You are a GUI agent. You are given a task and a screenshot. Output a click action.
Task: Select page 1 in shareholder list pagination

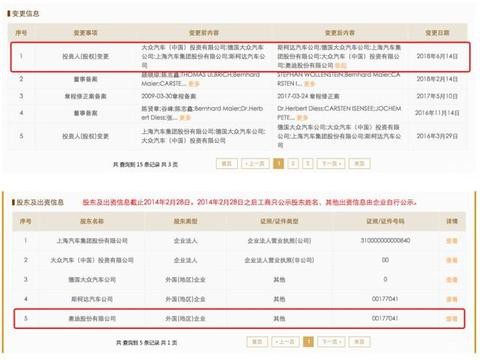click(308, 342)
